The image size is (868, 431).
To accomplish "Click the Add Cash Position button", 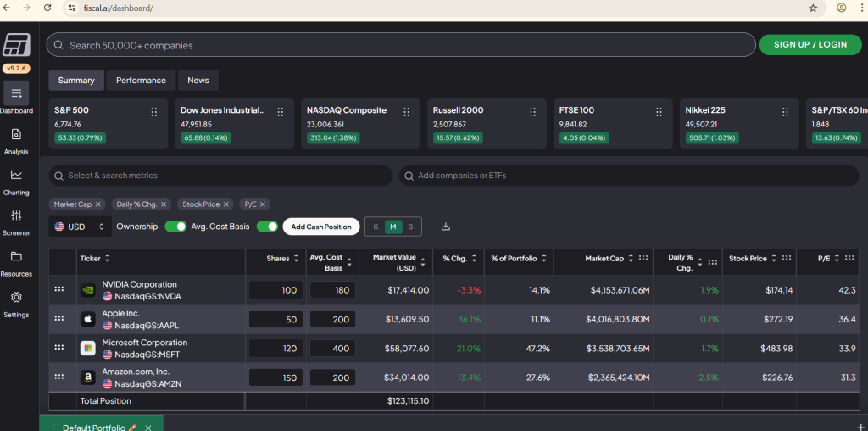I will tap(321, 227).
